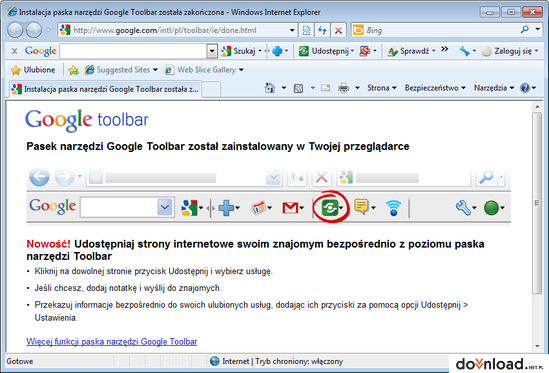Click the Szukaj search button

click(x=238, y=51)
